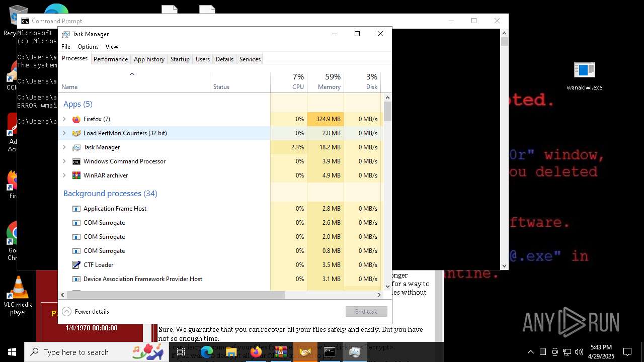Click the End task button
644x362 pixels.
(x=366, y=312)
